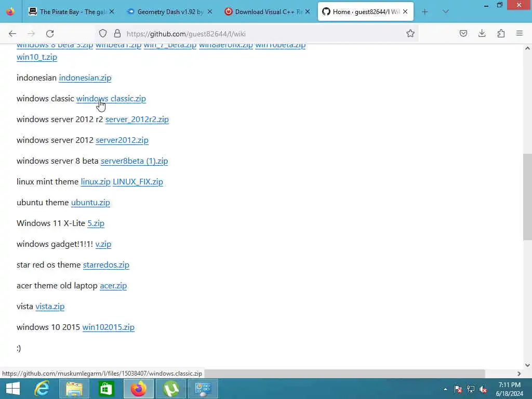Click the padlock site info icon
Viewport: 532px width, 399px height.
click(117, 34)
